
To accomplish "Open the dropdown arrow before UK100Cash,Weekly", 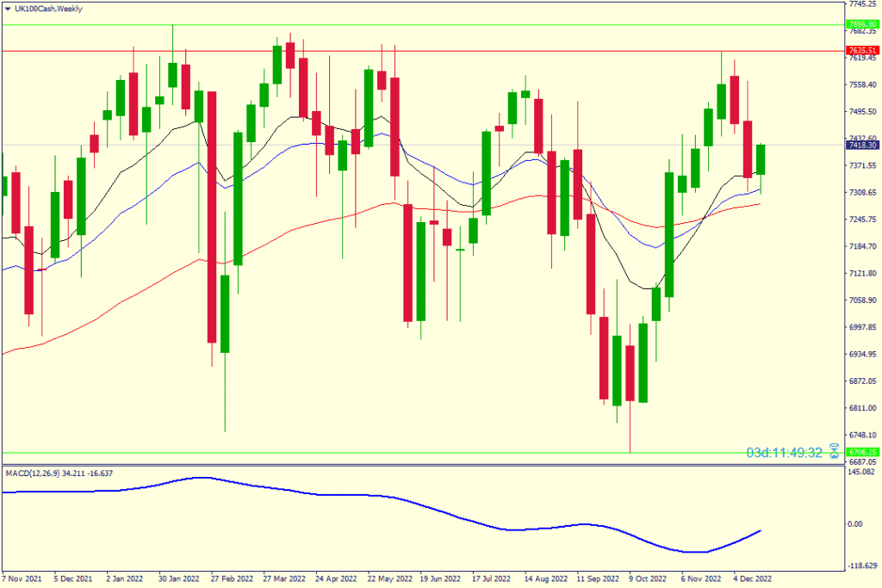I will [8, 9].
